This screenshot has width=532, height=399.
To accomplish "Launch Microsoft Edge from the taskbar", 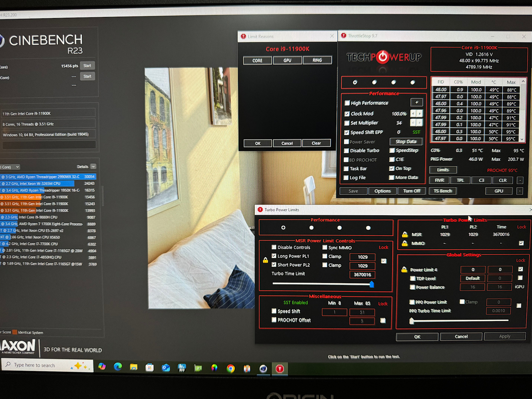I will coord(118,367).
